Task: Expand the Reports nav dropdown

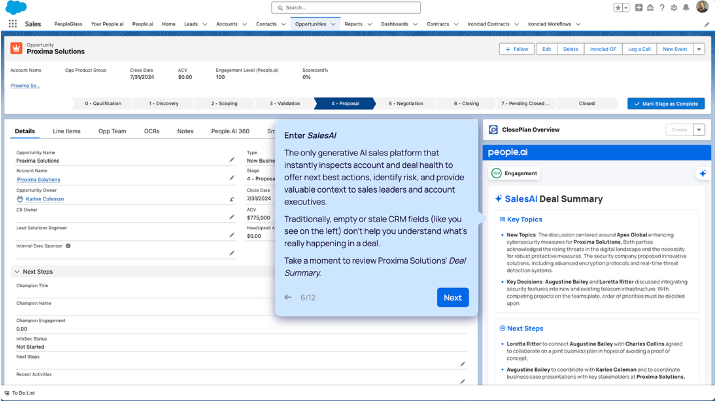Action: pyautogui.click(x=369, y=24)
